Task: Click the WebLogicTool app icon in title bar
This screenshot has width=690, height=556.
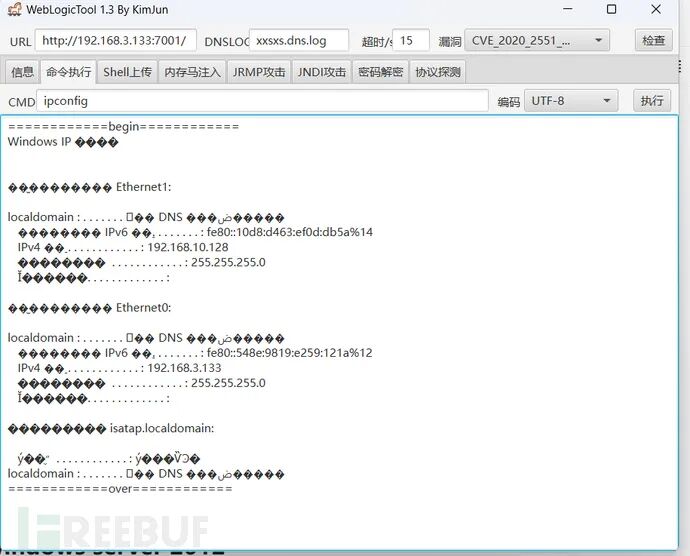Action: click(14, 9)
